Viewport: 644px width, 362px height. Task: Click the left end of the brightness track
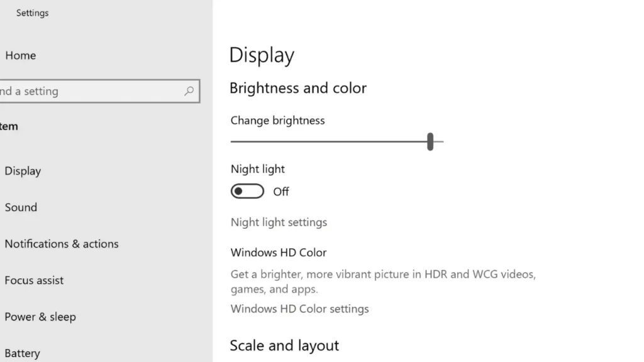tap(234, 141)
